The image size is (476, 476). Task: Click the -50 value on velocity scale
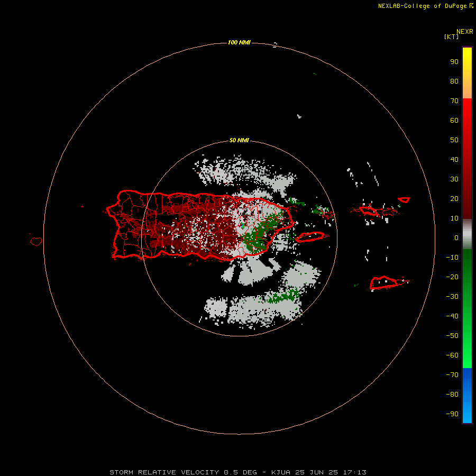[x=452, y=336]
